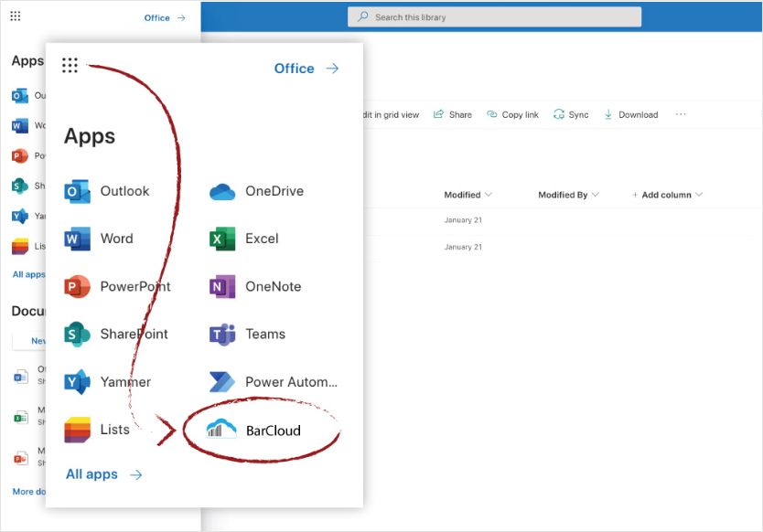Click small app launcher waffle at top-left
The width and height of the screenshot is (763, 532).
(x=15, y=16)
